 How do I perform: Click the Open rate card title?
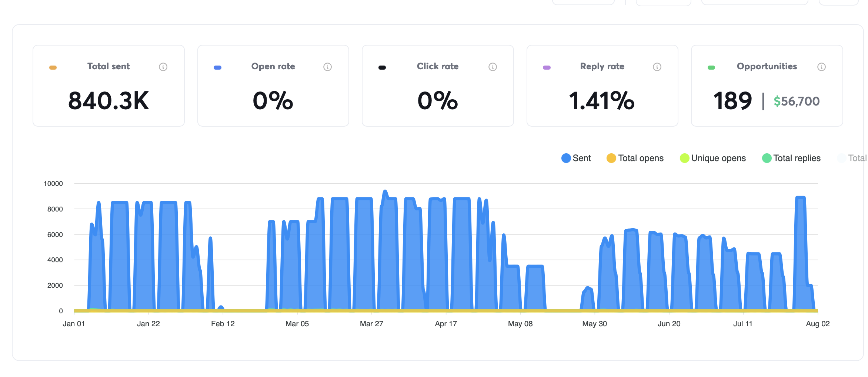point(273,67)
